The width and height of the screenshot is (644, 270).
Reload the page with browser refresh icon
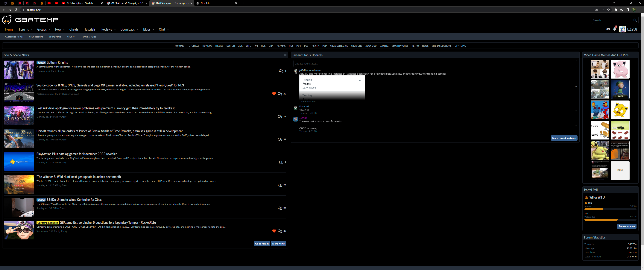(16, 10)
